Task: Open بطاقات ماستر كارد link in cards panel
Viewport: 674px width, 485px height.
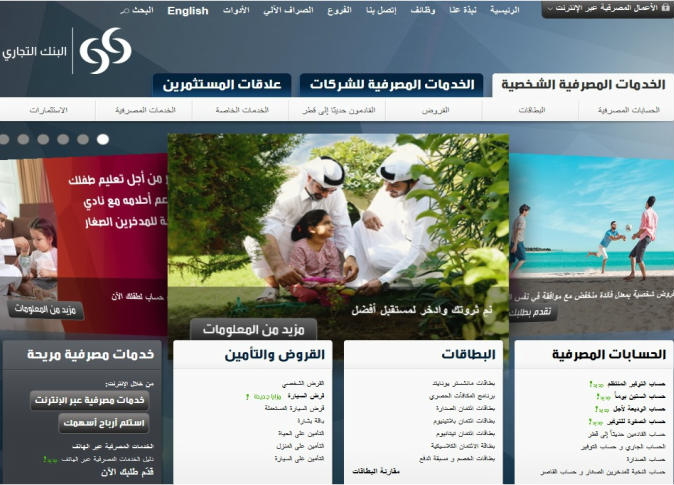Action: tap(463, 383)
